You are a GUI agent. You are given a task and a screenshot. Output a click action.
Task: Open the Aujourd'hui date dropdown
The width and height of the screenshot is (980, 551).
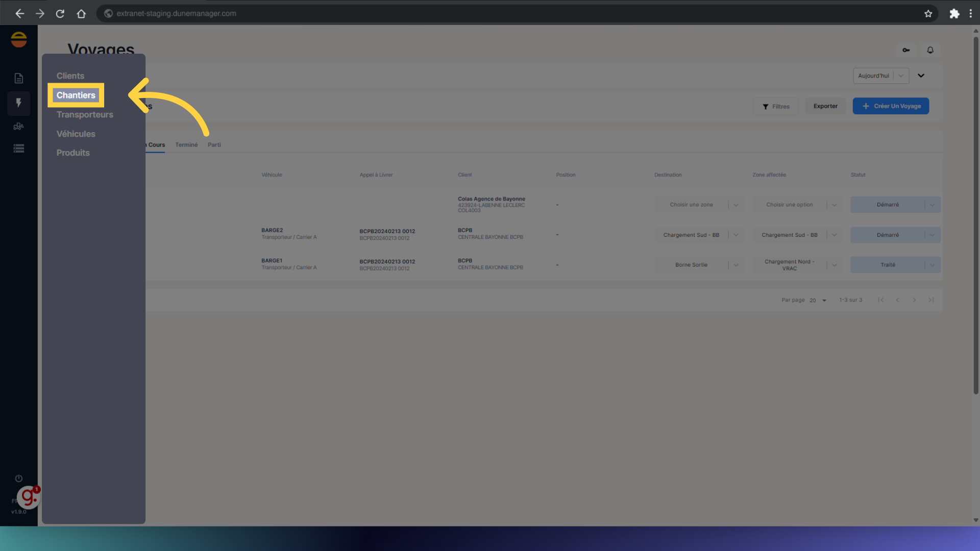[880, 76]
